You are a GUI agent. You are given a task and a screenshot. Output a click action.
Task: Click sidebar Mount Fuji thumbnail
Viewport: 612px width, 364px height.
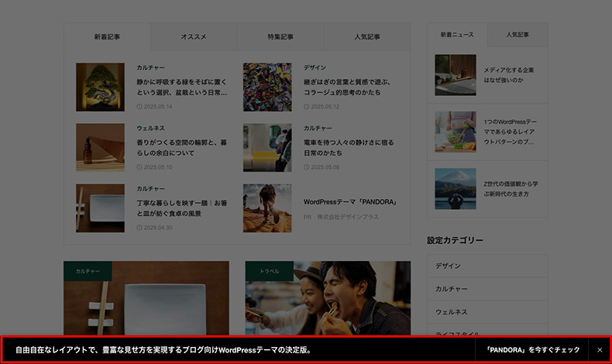[x=456, y=189]
